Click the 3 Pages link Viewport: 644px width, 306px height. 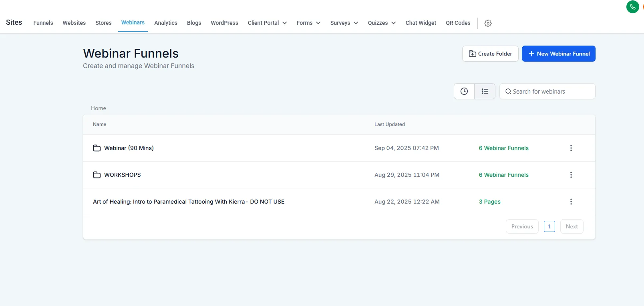[490, 202]
